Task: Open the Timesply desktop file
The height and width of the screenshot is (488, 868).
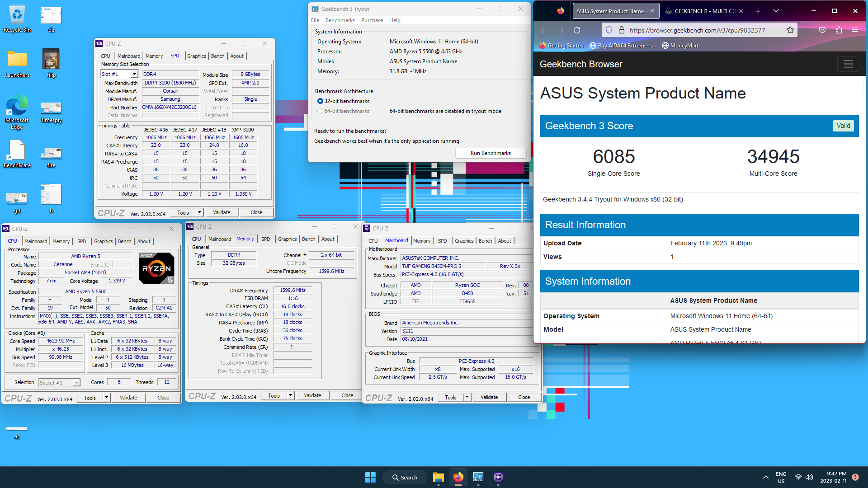Action: (x=51, y=112)
